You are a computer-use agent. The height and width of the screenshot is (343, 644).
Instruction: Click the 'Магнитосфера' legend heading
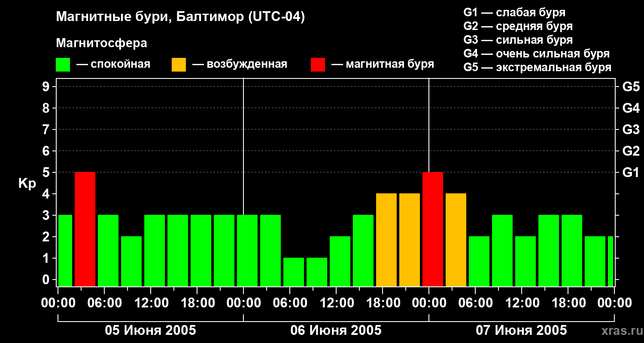coord(101,43)
